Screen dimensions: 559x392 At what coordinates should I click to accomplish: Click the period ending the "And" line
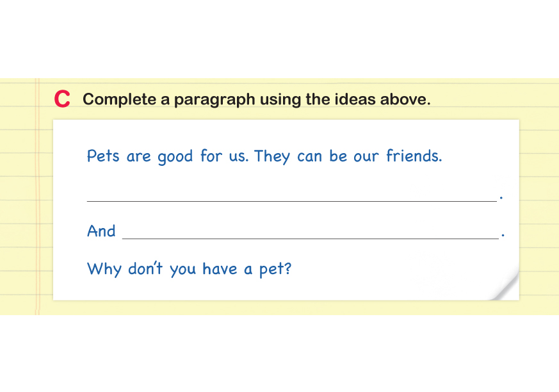pyautogui.click(x=503, y=236)
